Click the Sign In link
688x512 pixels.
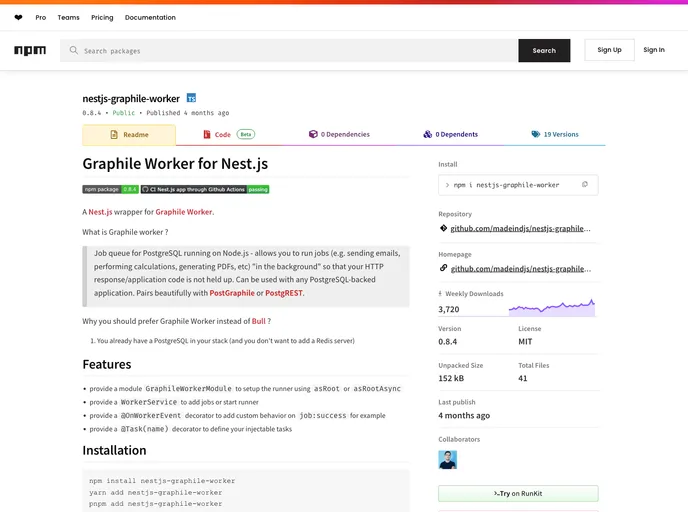pyautogui.click(x=654, y=50)
